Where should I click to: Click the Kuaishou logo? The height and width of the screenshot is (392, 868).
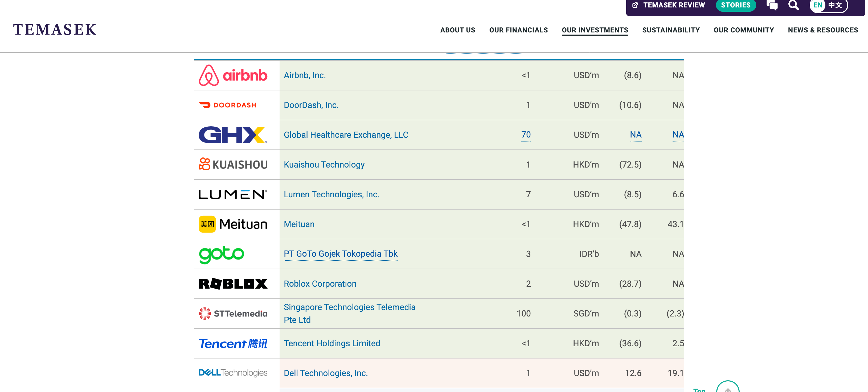click(x=233, y=165)
